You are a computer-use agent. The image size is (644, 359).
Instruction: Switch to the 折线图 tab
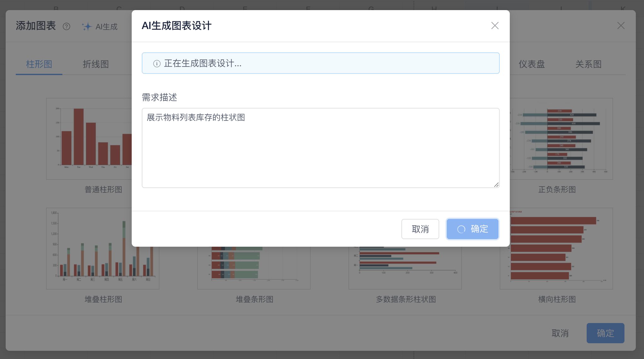tap(96, 64)
